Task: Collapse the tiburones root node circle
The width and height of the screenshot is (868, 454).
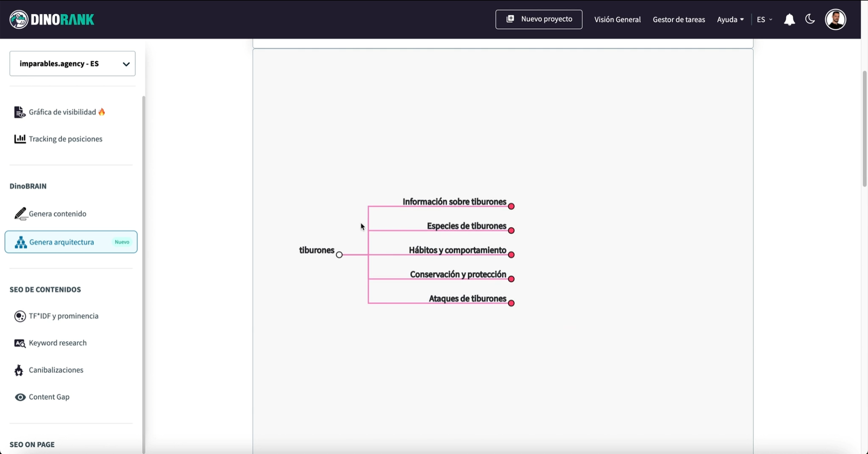Action: point(339,254)
